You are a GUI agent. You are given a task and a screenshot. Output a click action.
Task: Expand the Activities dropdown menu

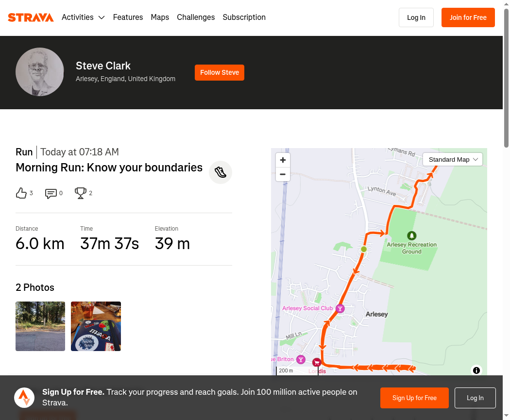pyautogui.click(x=83, y=17)
